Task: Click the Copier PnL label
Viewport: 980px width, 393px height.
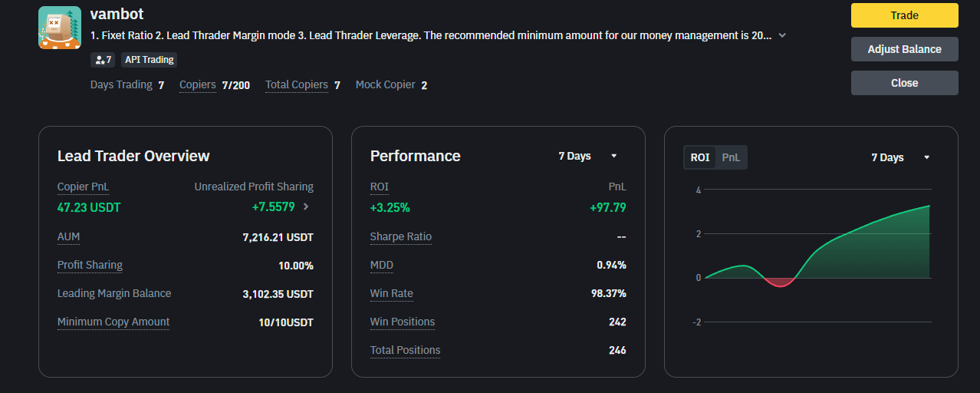Action: (x=83, y=187)
